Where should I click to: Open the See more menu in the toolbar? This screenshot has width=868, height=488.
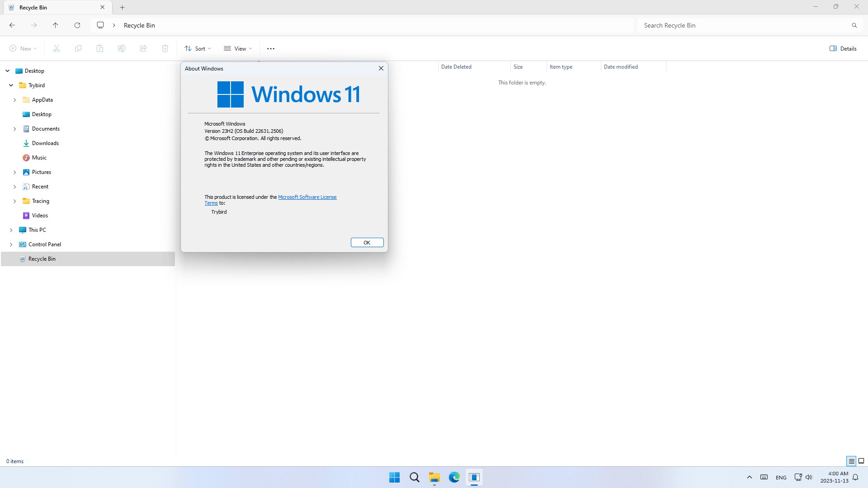270,48
